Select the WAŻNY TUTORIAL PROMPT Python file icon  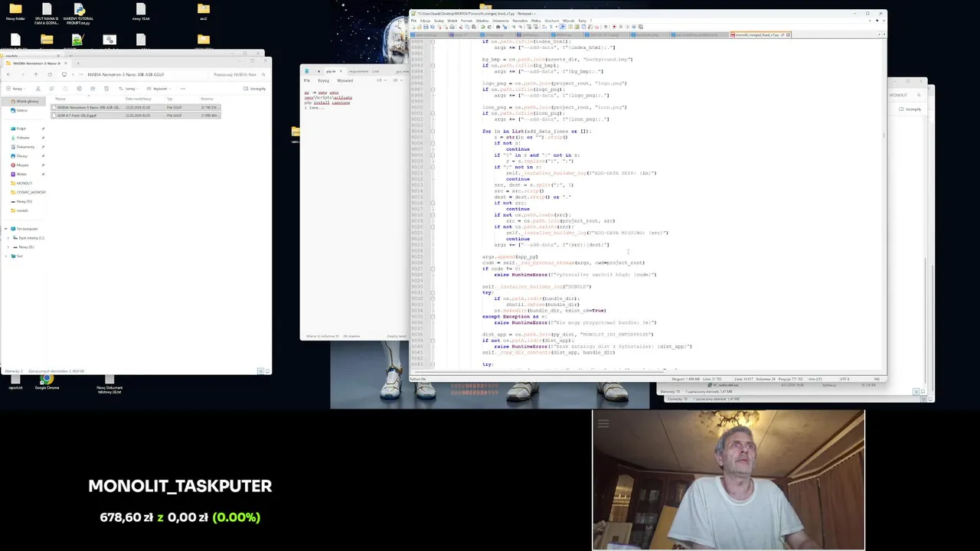coord(78,15)
